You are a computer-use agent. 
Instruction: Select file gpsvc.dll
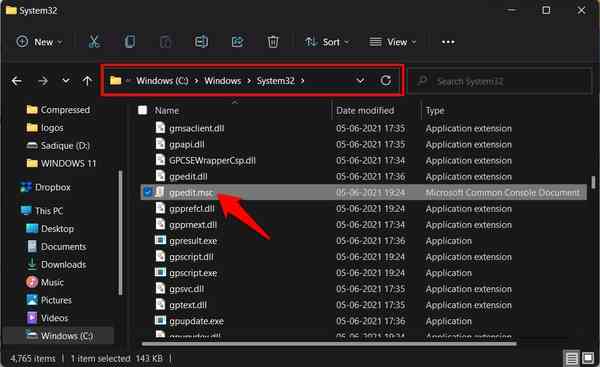click(186, 289)
